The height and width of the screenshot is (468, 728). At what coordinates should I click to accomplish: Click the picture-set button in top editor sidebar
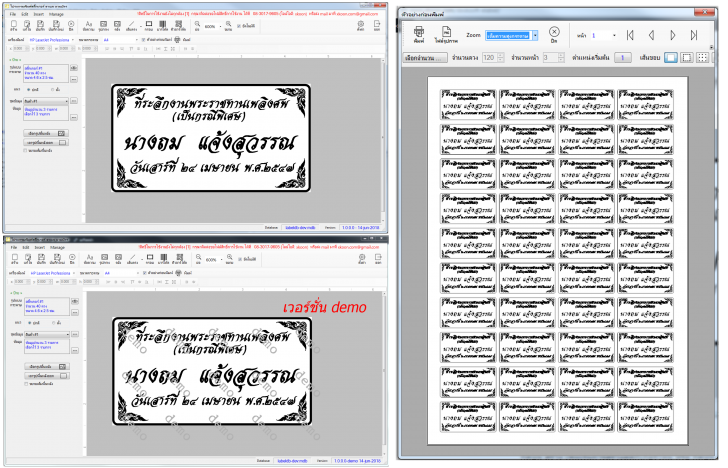(x=46, y=133)
